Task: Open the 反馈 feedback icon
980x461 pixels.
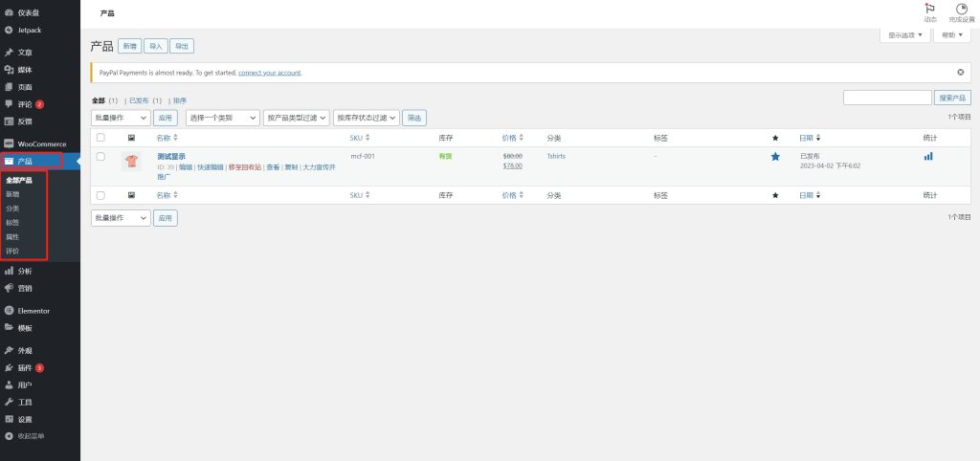Action: [x=9, y=121]
